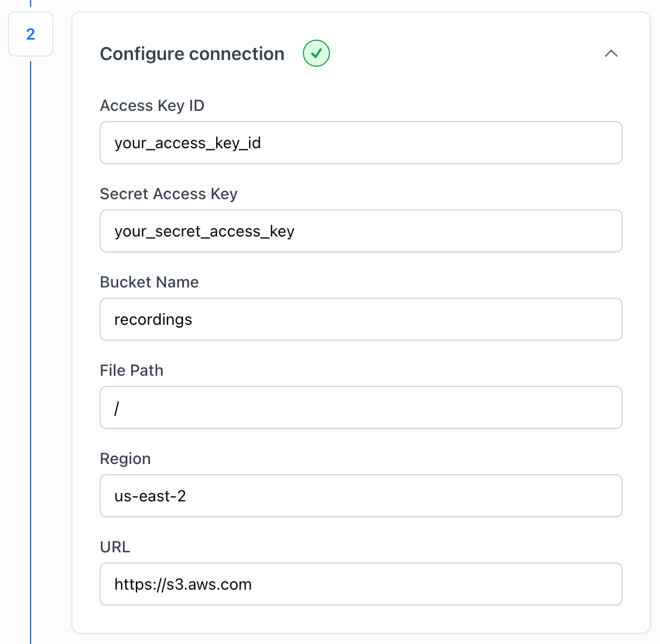This screenshot has width=660, height=644.
Task: Collapse the Configure connection section chevron
Action: [611, 53]
